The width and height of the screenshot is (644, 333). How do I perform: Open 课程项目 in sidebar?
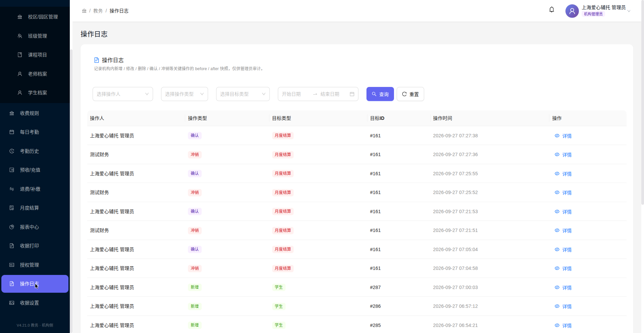[x=35, y=55]
